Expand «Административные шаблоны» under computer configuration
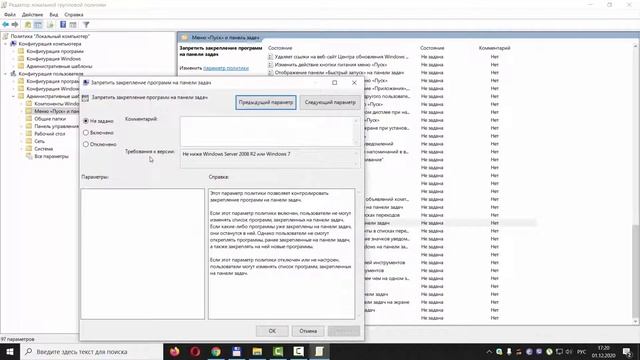The image size is (640, 360). pos(13,66)
